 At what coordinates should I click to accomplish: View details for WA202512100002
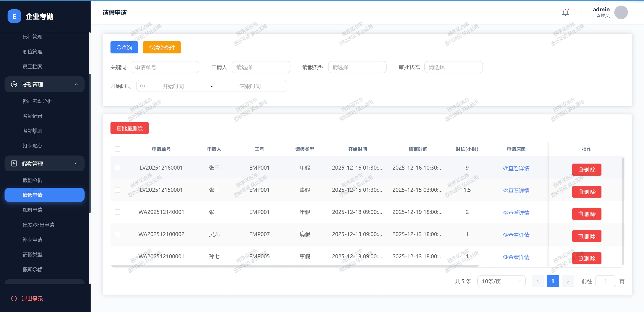pyautogui.click(x=516, y=235)
